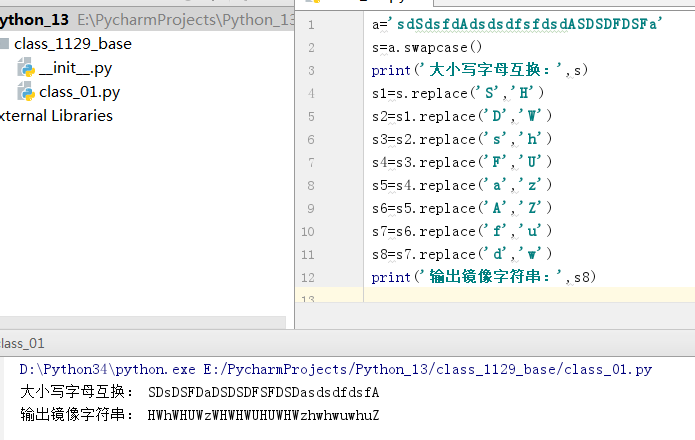695x440 pixels.
Task: Click the Python file icon beside __init__.py
Action: click(26, 68)
